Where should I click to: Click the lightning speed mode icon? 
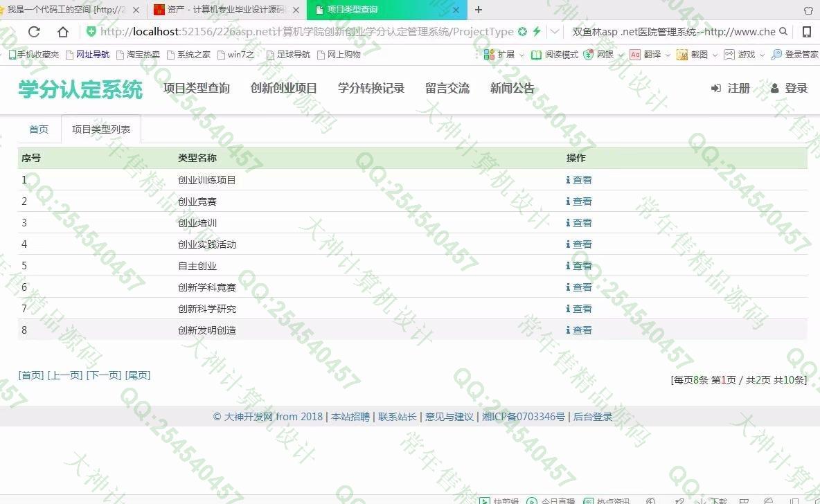537,31
